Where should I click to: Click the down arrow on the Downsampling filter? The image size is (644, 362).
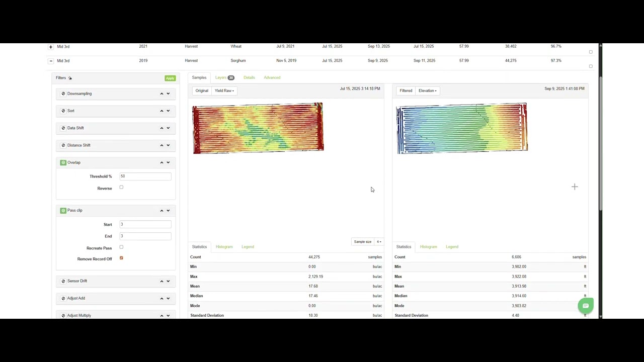pyautogui.click(x=168, y=94)
